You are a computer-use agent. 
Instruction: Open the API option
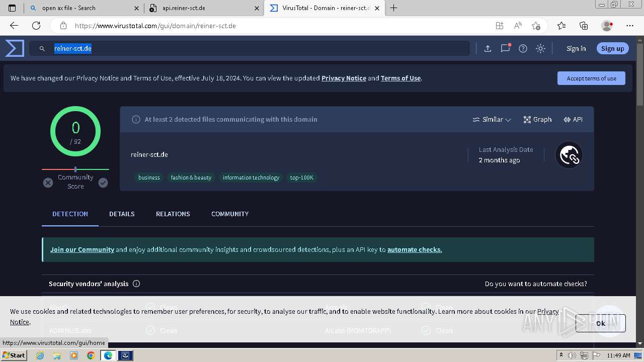(573, 119)
